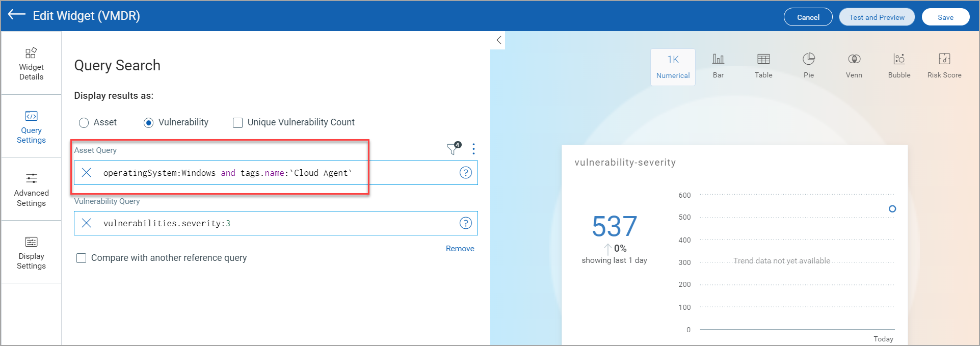Screen dimensions: 980x346
Task: Open the Query Settings section
Action: [x=31, y=126]
